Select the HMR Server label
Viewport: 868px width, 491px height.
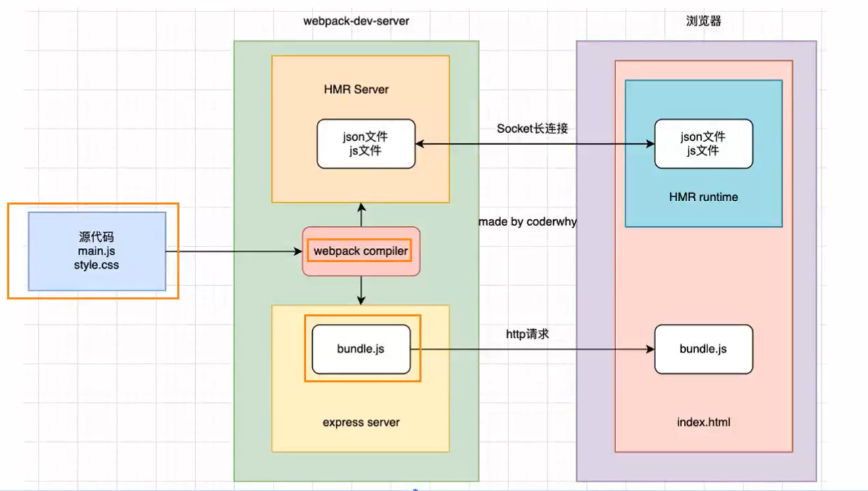point(356,89)
